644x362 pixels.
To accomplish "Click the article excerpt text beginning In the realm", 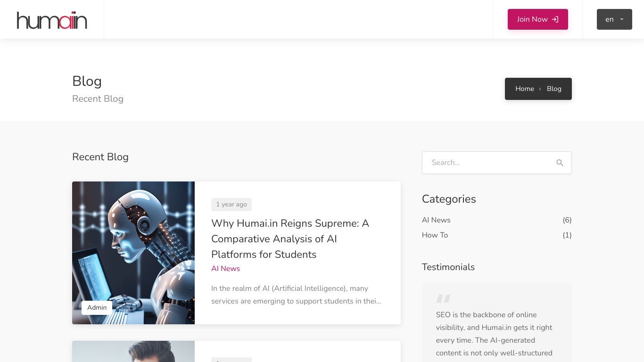I will point(296,295).
